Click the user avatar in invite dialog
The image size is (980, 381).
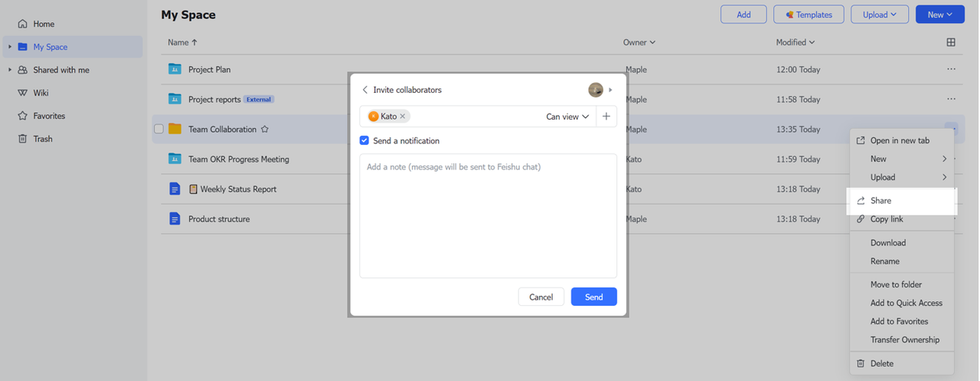click(596, 90)
